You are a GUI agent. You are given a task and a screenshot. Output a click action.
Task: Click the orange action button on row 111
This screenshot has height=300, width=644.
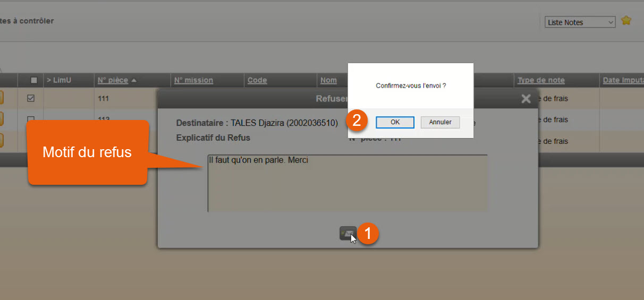[1, 98]
